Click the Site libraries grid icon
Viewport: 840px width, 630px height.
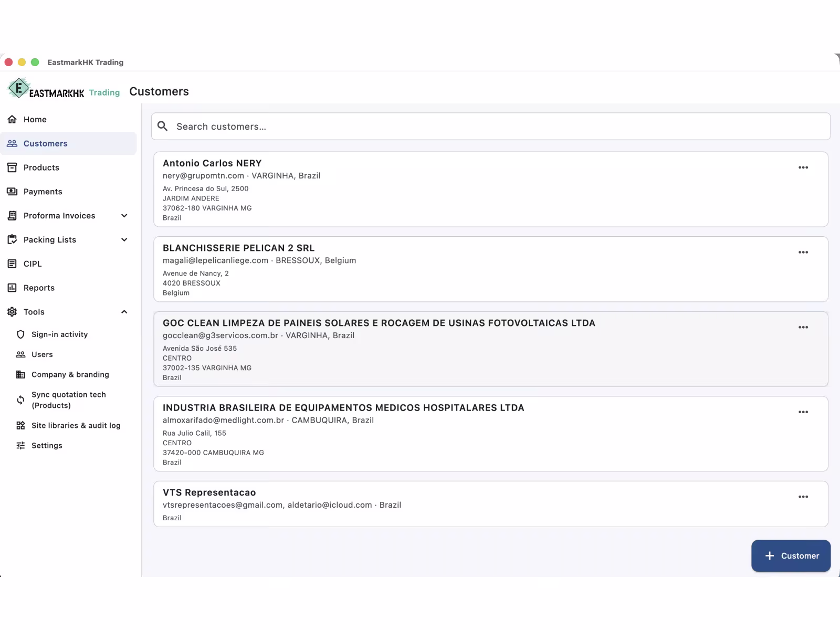(20, 425)
